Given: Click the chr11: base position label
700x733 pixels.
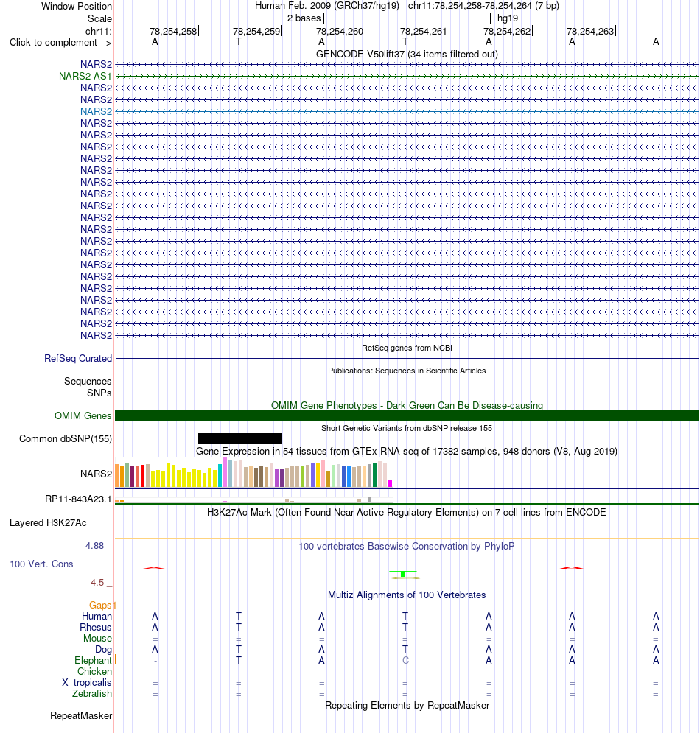Looking at the screenshot, I should pyautogui.click(x=99, y=32).
